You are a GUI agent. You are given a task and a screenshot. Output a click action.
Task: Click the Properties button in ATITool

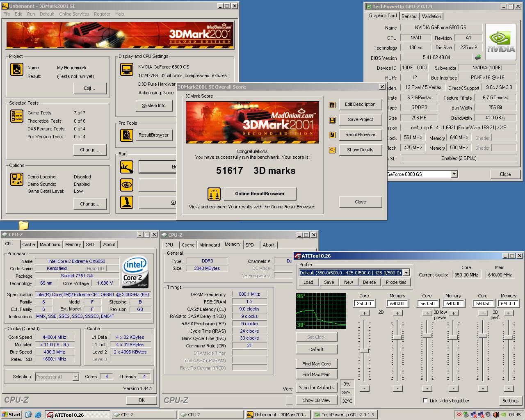pos(396,282)
